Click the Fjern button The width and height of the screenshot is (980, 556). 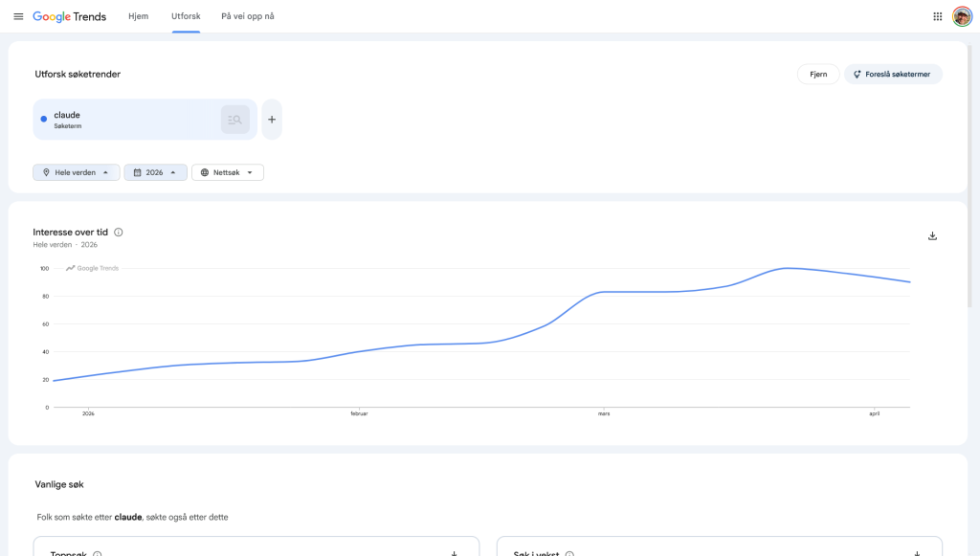tap(818, 74)
